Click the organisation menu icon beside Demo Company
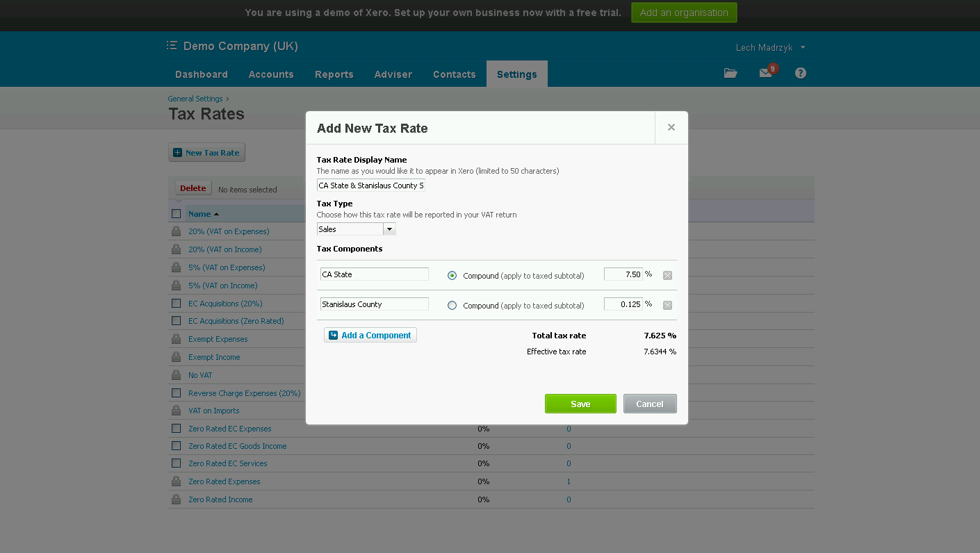 click(172, 46)
